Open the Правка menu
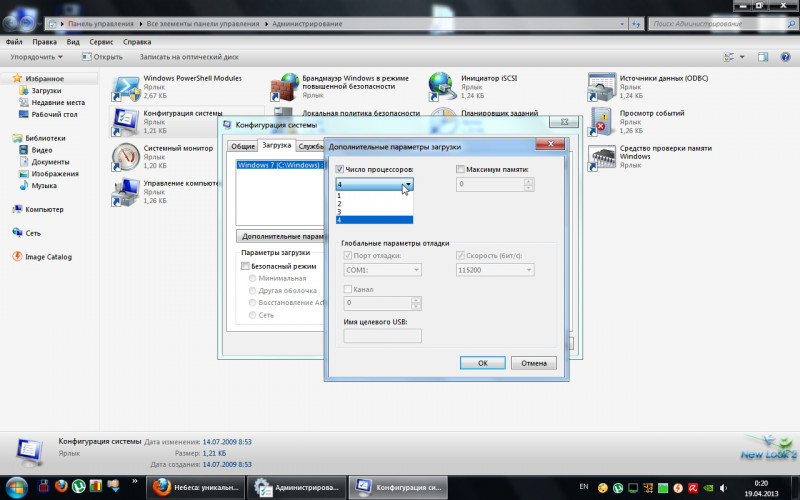The image size is (800, 500). (44, 42)
